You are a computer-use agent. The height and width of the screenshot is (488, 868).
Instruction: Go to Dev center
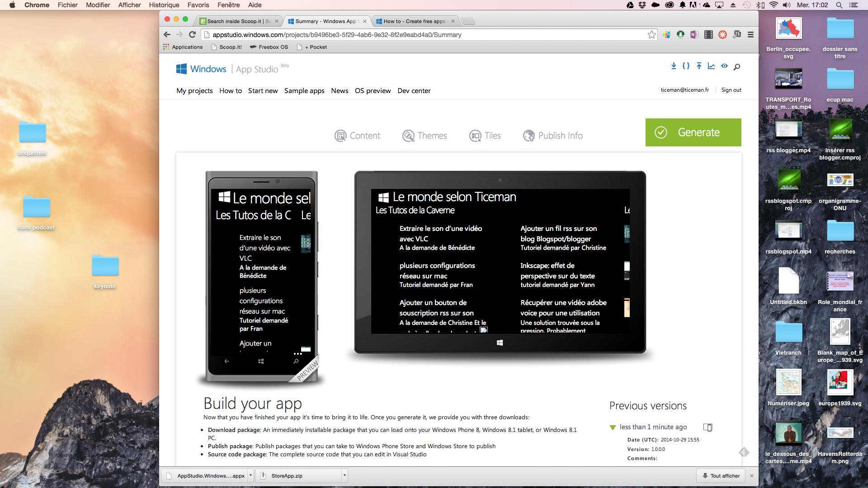click(414, 91)
